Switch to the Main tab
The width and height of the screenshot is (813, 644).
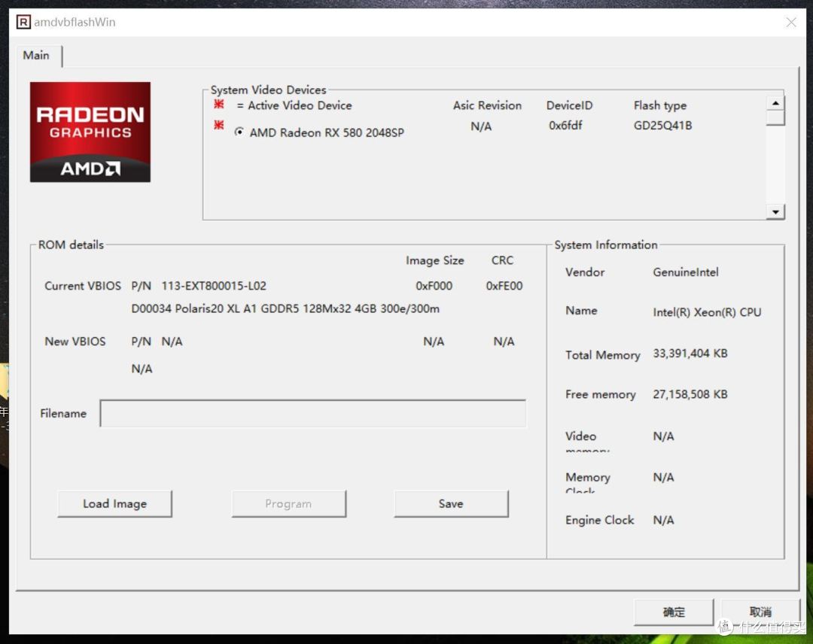[x=36, y=56]
